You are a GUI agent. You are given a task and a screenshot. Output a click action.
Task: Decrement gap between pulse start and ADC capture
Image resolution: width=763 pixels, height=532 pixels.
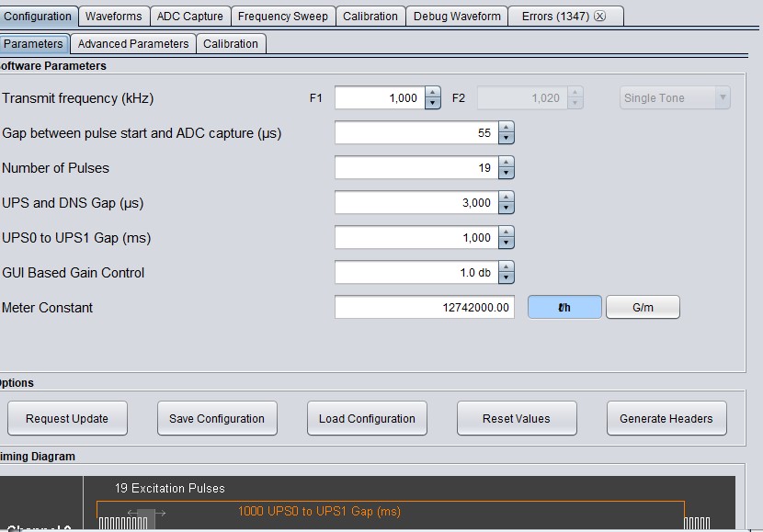pos(507,138)
